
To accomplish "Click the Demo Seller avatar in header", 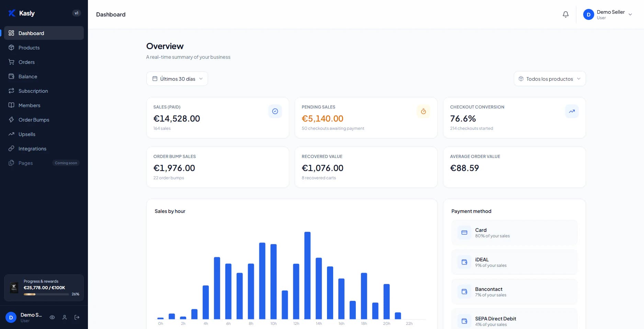I will click(x=588, y=14).
